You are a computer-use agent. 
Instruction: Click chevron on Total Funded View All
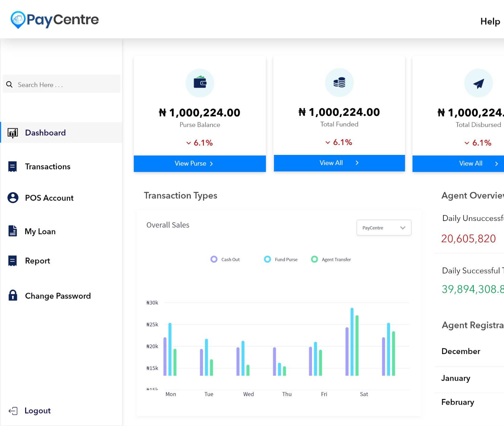point(357,163)
